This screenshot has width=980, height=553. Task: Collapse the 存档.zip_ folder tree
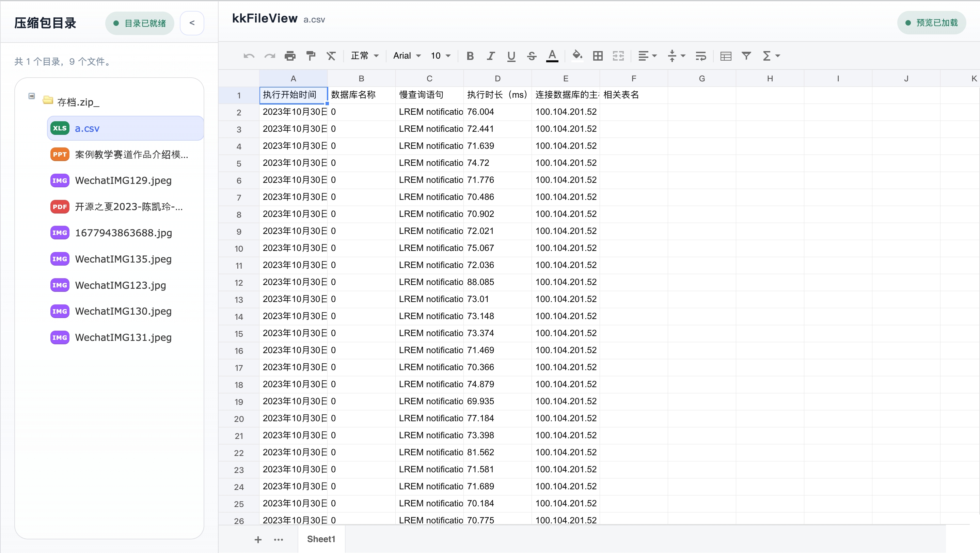[x=32, y=96]
